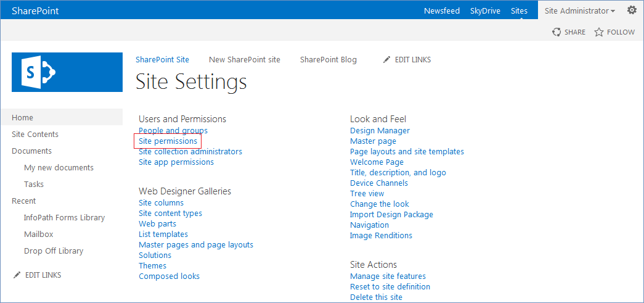Open the Newsfeed menu item
Image resolution: width=644 pixels, height=303 pixels.
441,11
